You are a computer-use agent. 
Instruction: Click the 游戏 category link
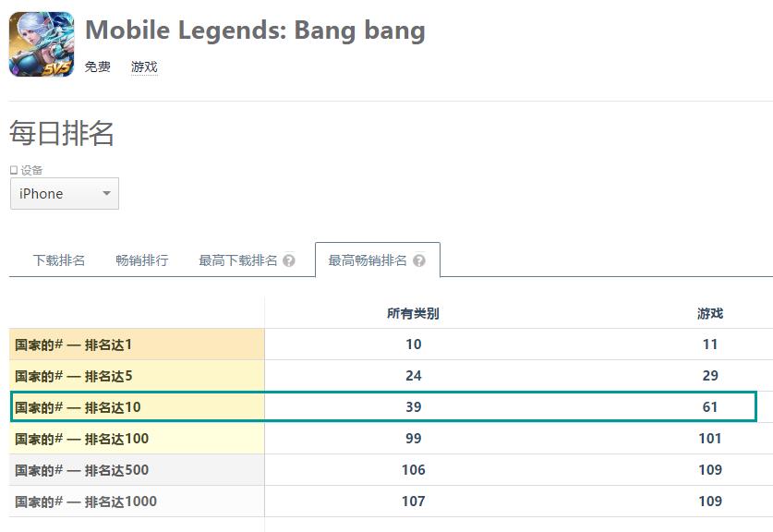pyautogui.click(x=144, y=66)
